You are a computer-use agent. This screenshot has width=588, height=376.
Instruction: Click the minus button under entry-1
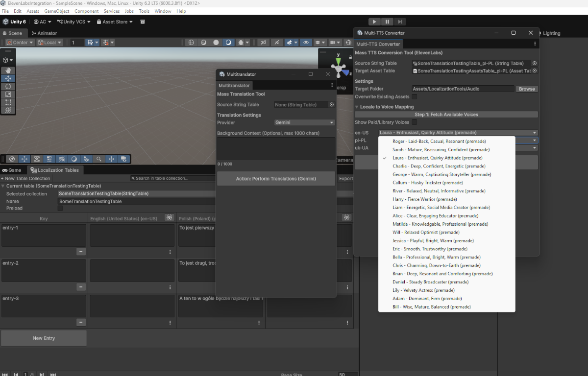click(x=81, y=252)
